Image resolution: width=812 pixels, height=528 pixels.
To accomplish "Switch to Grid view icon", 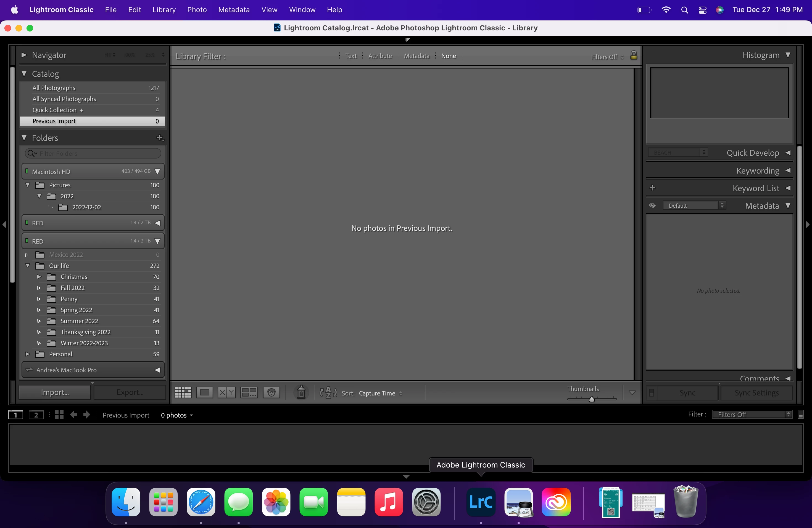I will (x=183, y=393).
